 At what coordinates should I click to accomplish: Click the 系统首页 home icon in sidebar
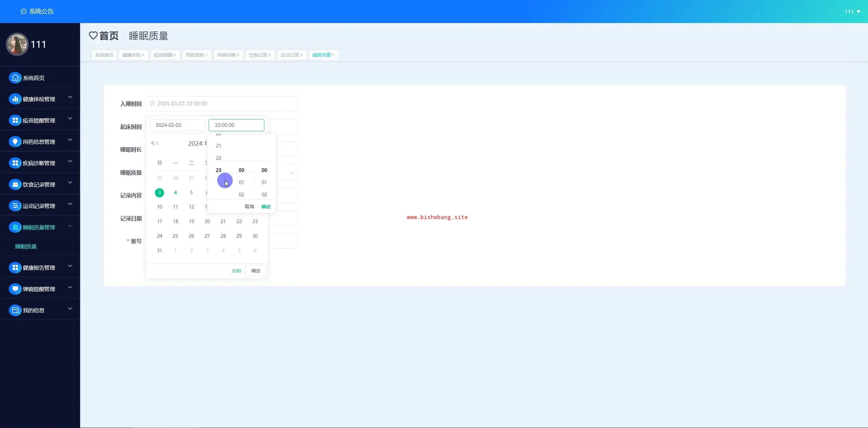pos(15,78)
